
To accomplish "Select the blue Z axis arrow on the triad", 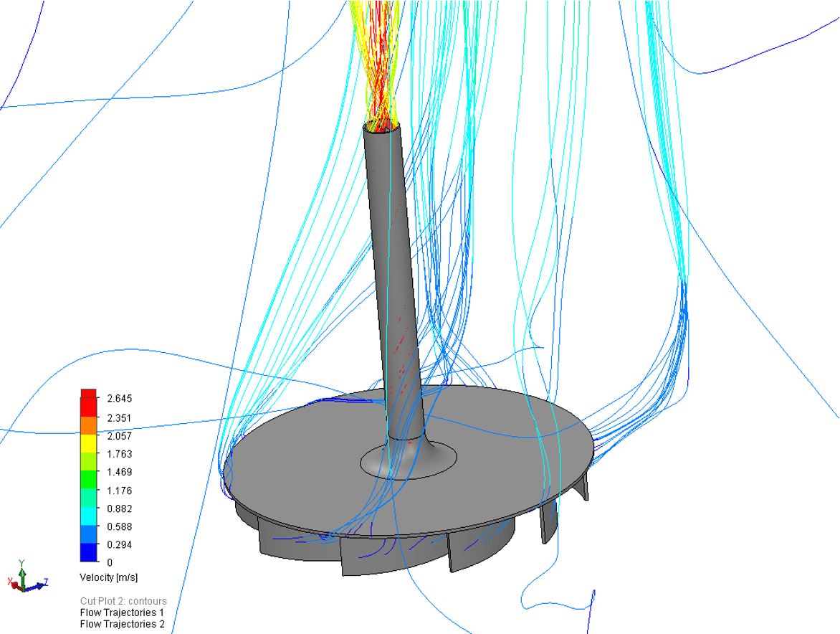I will [x=39, y=585].
